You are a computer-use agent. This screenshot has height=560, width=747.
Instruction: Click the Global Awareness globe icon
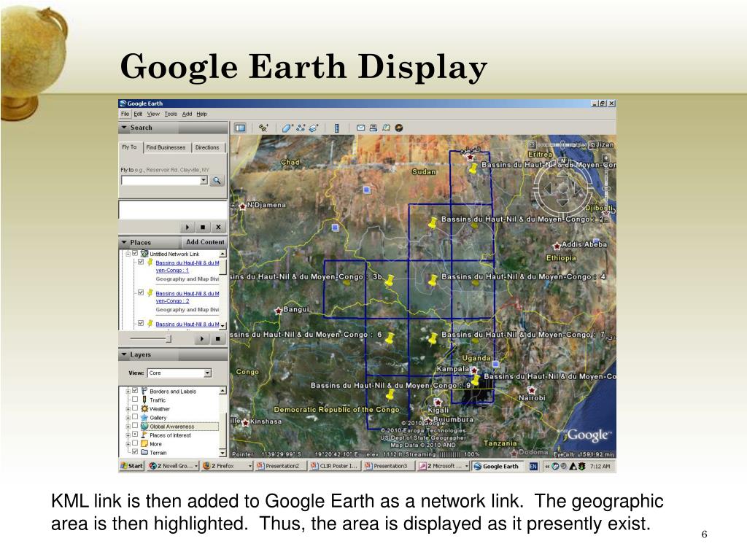pyautogui.click(x=144, y=426)
